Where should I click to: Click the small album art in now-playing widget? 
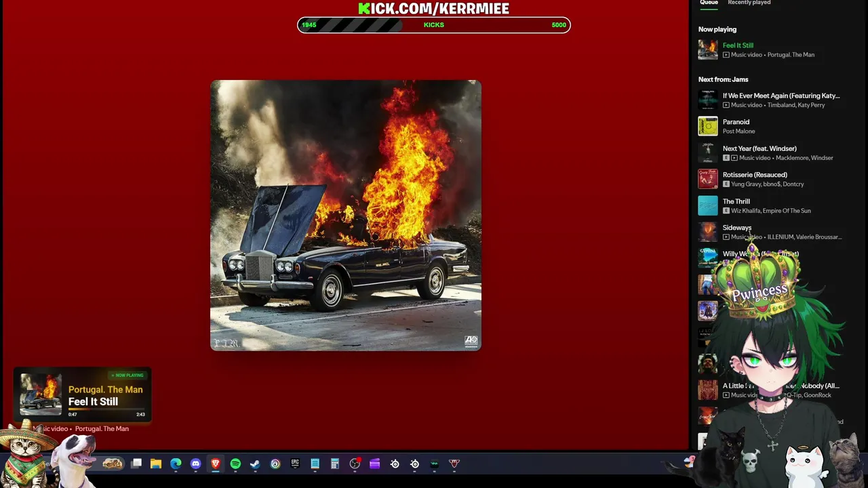pyautogui.click(x=41, y=394)
